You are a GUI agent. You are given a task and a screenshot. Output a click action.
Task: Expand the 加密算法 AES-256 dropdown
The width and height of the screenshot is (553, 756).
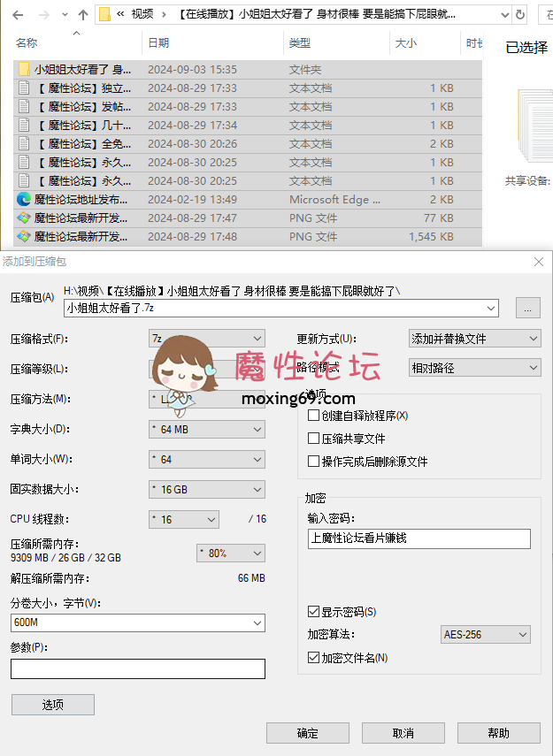485,635
